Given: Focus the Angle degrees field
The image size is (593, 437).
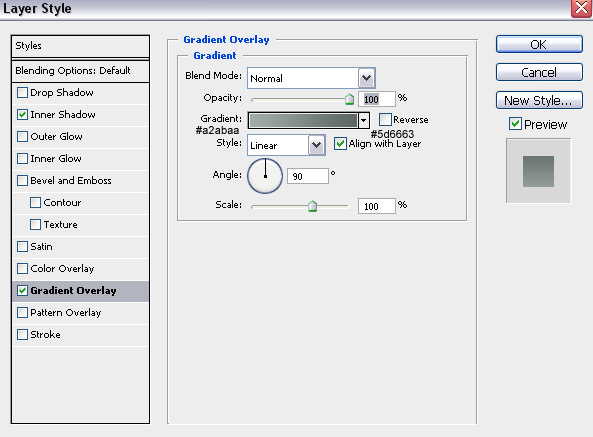Looking at the screenshot, I should pos(308,176).
